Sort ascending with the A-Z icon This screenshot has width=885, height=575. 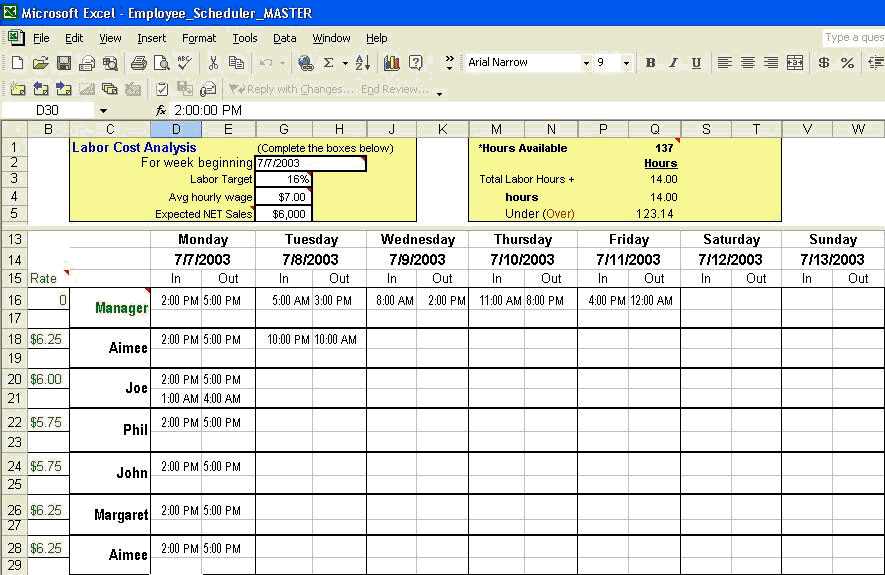point(363,63)
